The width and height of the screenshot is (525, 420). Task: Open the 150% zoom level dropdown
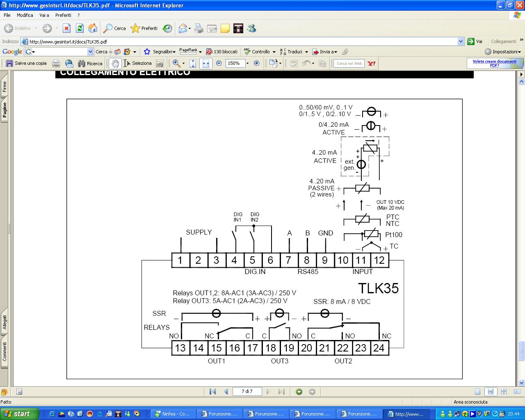tap(247, 64)
